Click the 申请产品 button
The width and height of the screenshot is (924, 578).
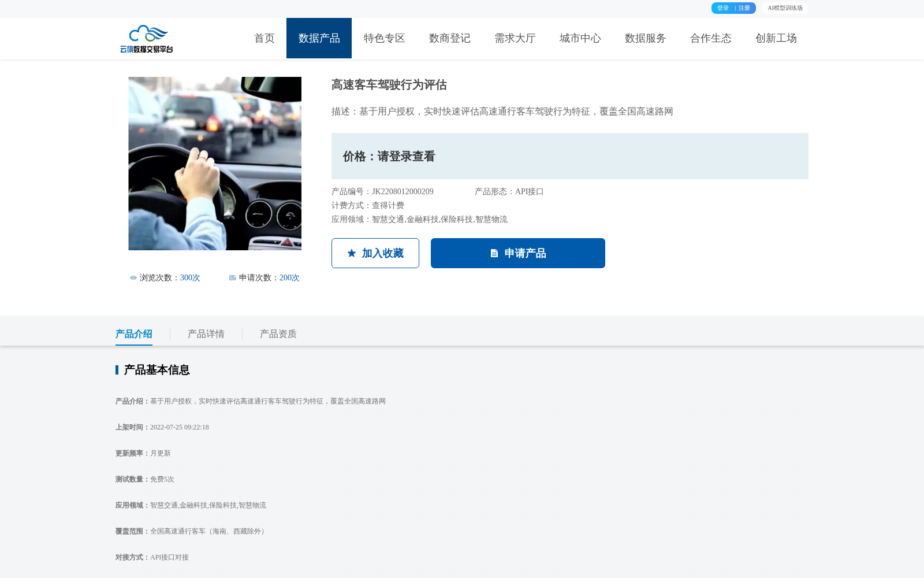click(x=518, y=253)
